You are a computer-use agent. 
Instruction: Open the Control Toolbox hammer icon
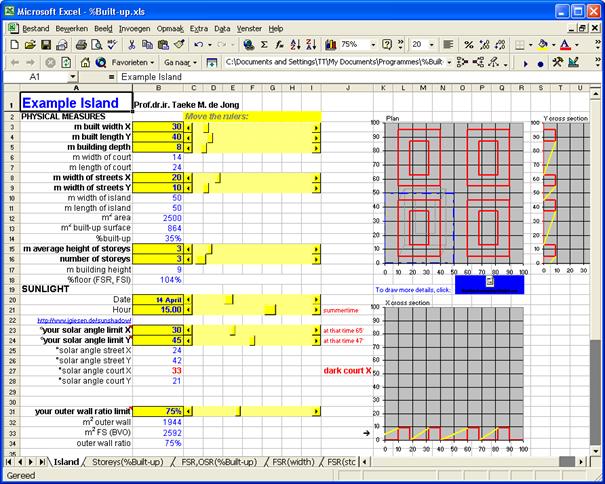(x=558, y=62)
